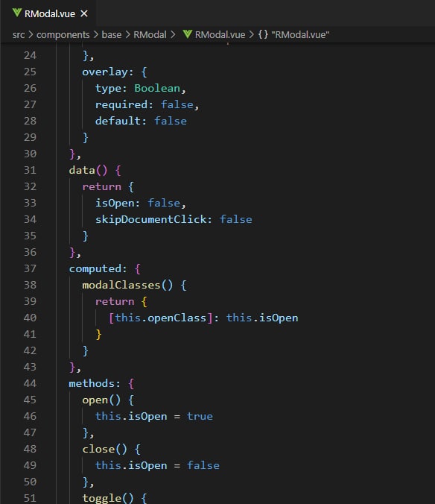Open the RModal.vue file breadcrumb

pos(220,35)
